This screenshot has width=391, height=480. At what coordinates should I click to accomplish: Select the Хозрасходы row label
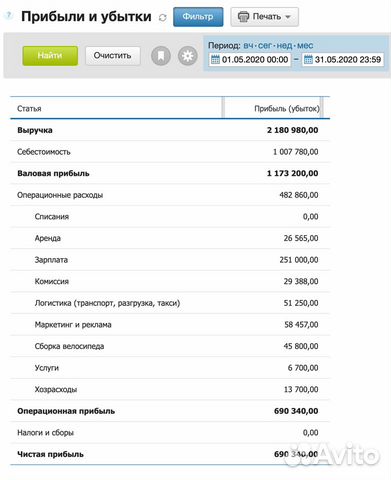56,390
